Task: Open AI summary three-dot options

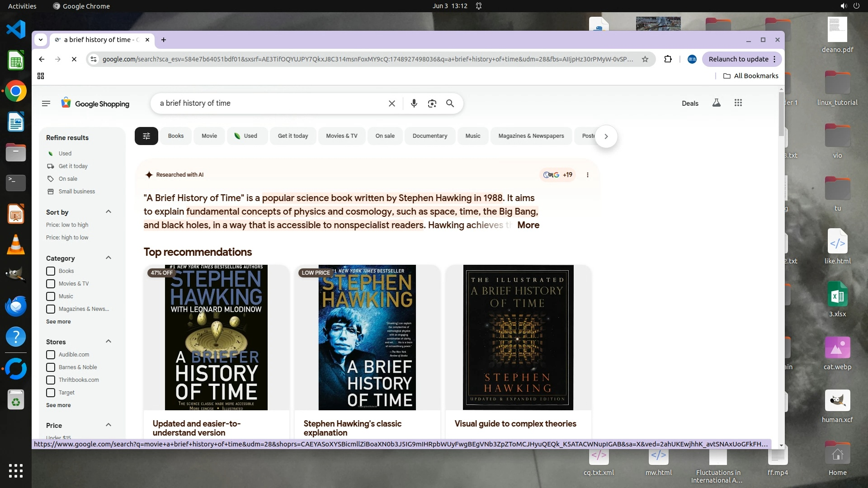Action: [587, 175]
